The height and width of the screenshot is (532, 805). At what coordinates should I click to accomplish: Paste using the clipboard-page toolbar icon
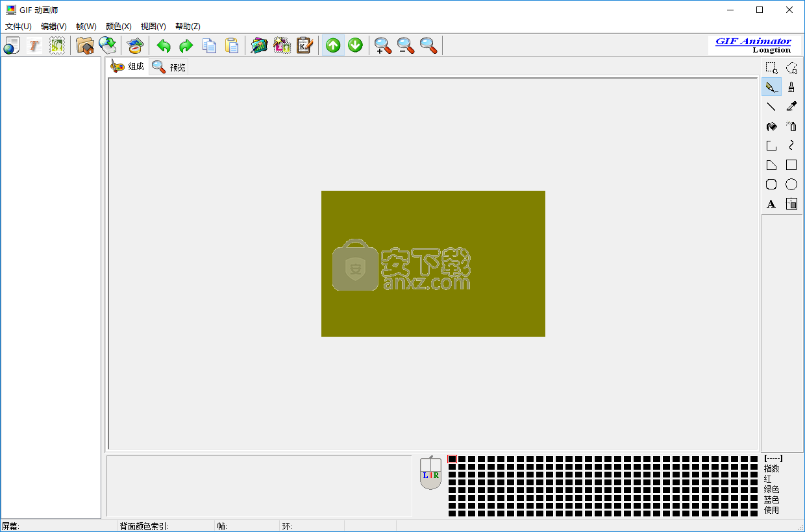232,45
